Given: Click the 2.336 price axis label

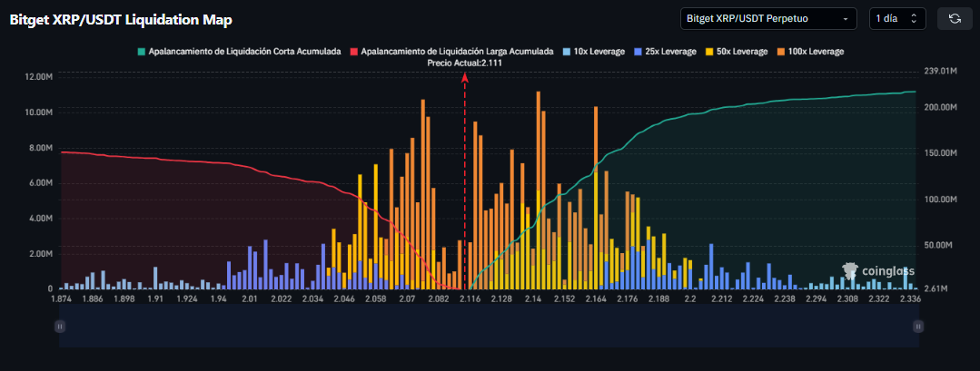Looking at the screenshot, I should tap(910, 299).
